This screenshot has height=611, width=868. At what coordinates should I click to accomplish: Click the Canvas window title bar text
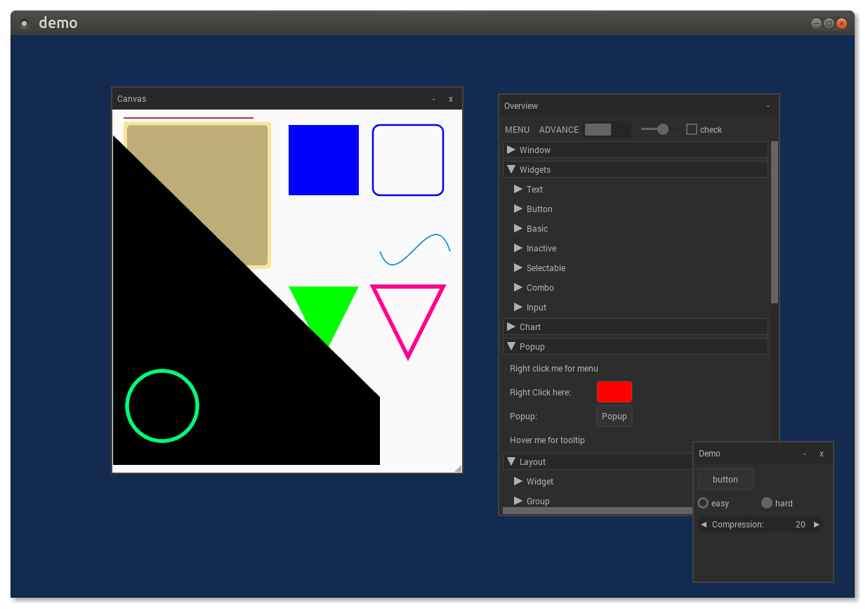tap(131, 99)
